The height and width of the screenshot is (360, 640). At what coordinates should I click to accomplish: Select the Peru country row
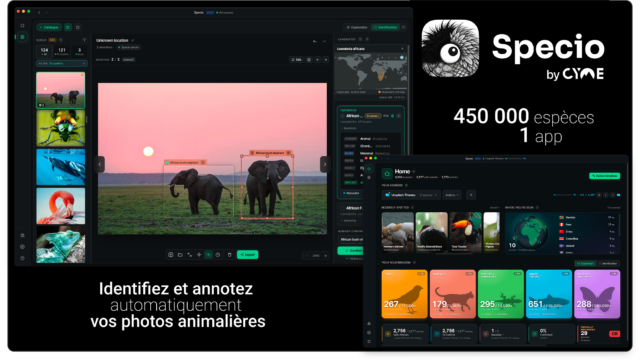[587, 224]
